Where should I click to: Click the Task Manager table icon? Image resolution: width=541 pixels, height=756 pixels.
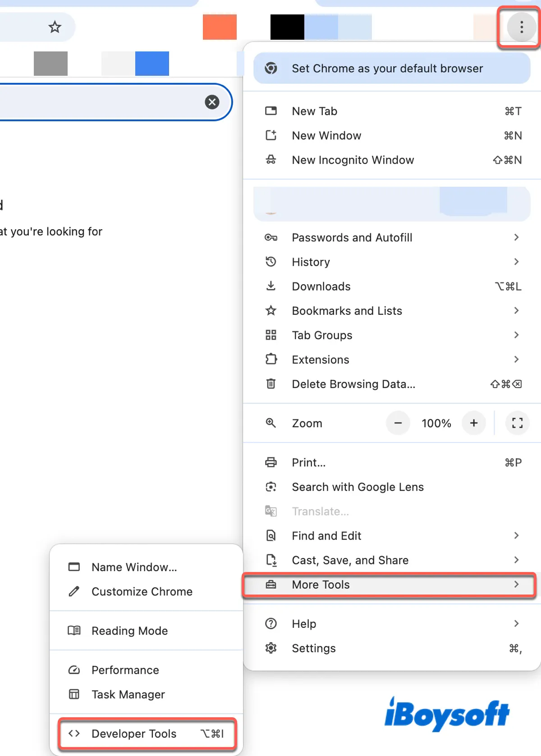(74, 694)
